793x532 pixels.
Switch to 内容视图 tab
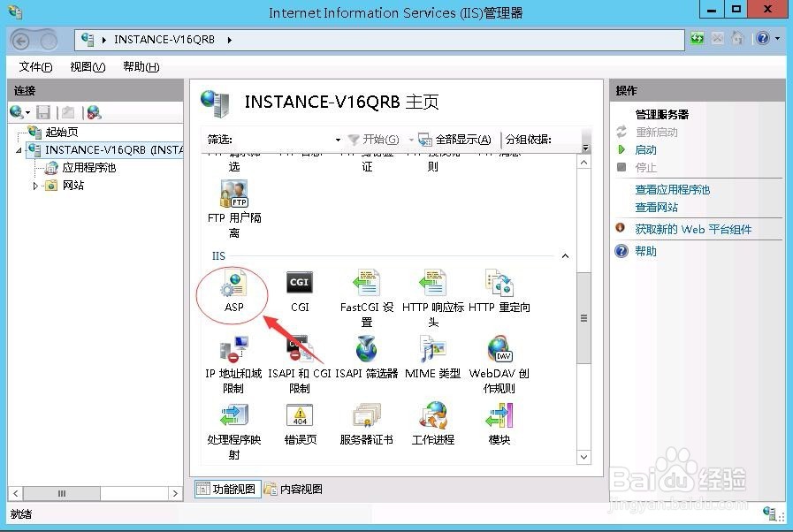(294, 489)
